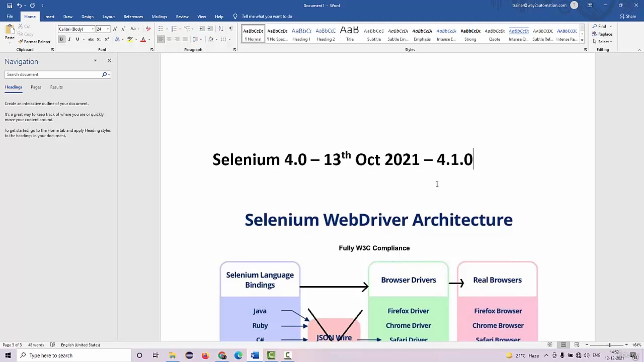
Task: Switch to the Design tab
Action: [87, 16]
